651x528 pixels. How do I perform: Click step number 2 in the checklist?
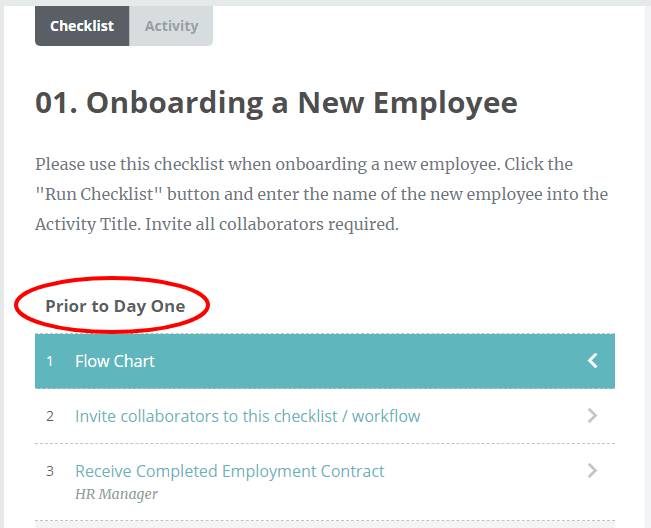point(50,416)
